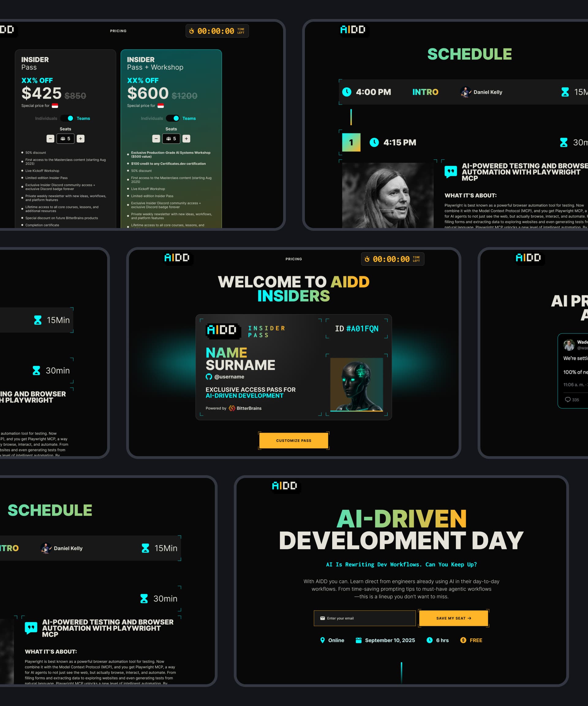Click the hourglass icon beside 15Min next to Daniel Kelly in the bottom panel
The height and width of the screenshot is (706, 588).
pyautogui.click(x=145, y=548)
